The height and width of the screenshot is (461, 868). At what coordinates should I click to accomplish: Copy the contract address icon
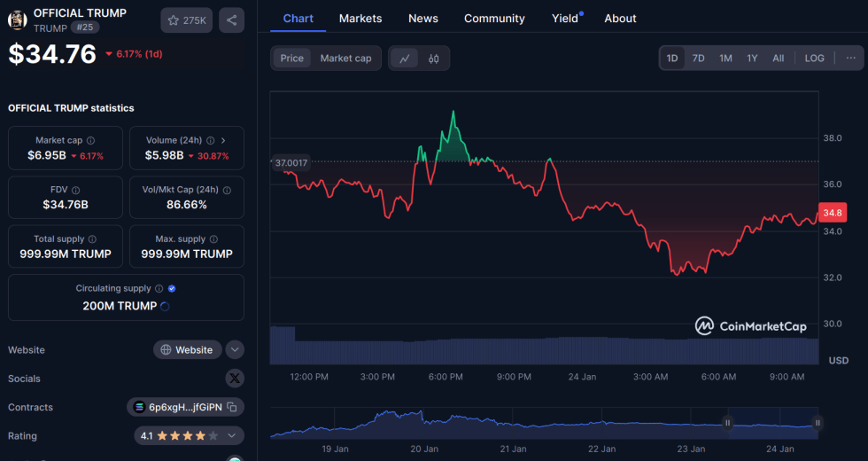[x=231, y=407]
